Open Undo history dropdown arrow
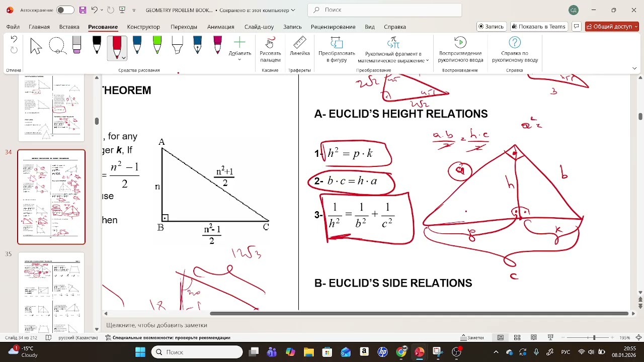Image resolution: width=644 pixels, height=362 pixels. (102, 10)
